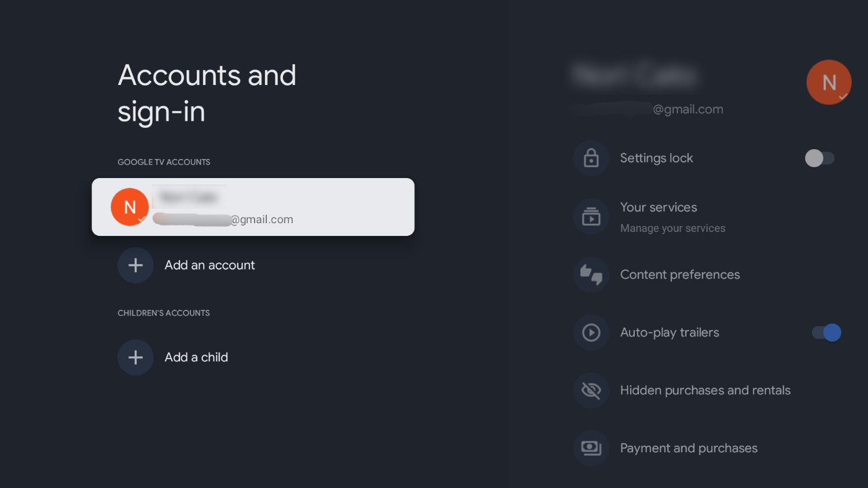Open Payment and purchases
868x488 pixels.
pos(689,448)
